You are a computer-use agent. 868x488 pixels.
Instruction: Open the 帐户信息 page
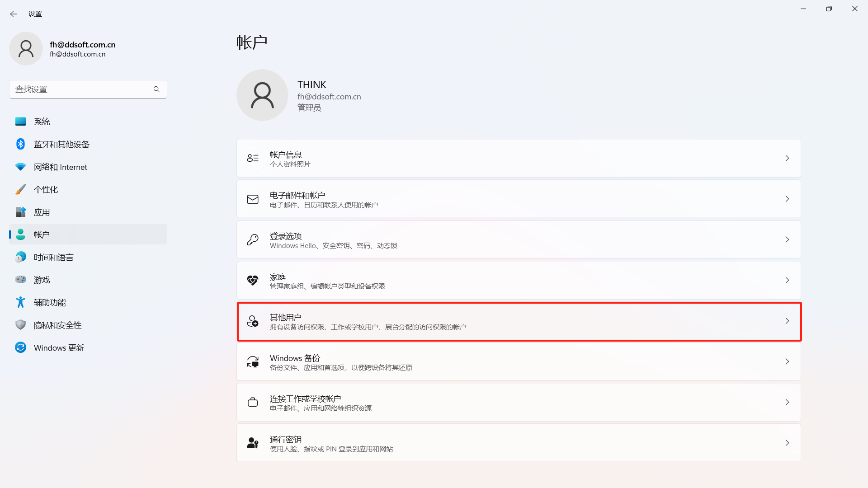coord(519,158)
